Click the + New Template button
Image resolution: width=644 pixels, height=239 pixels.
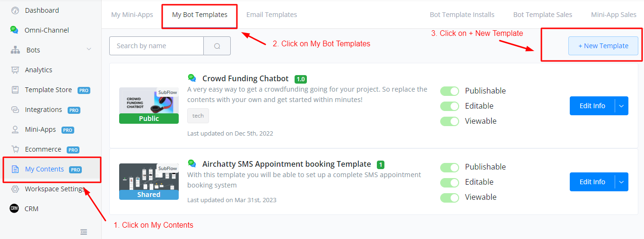tap(603, 46)
